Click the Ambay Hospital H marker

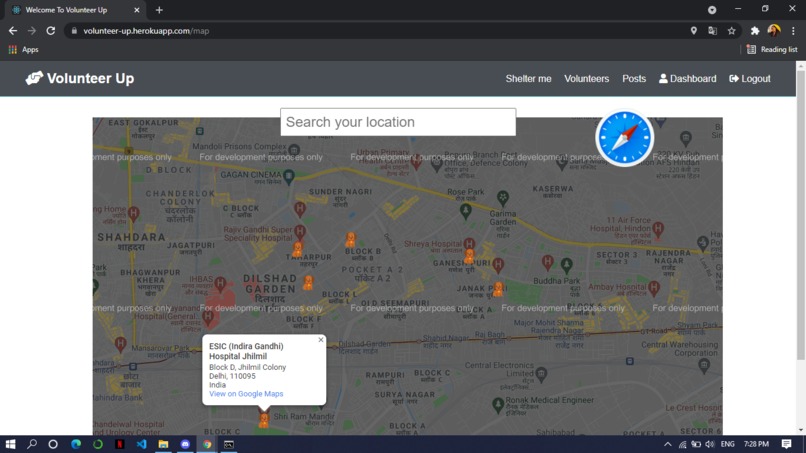654,287
